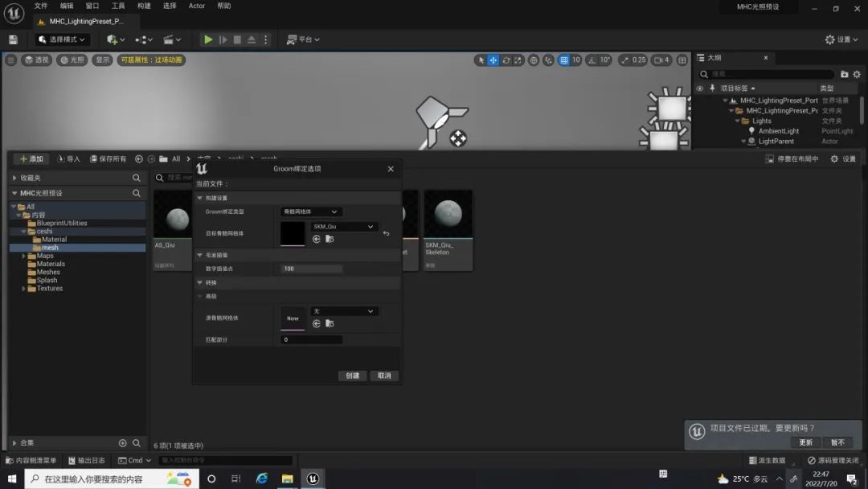Open the SKM_Qiu target mesh dropdown
The width and height of the screenshot is (868, 489).
click(343, 227)
